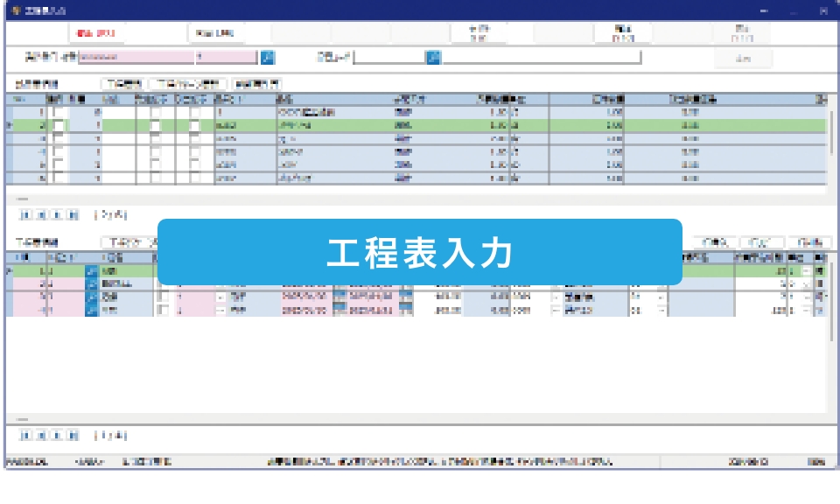Click inside the pink order-number input field

(x=136, y=58)
